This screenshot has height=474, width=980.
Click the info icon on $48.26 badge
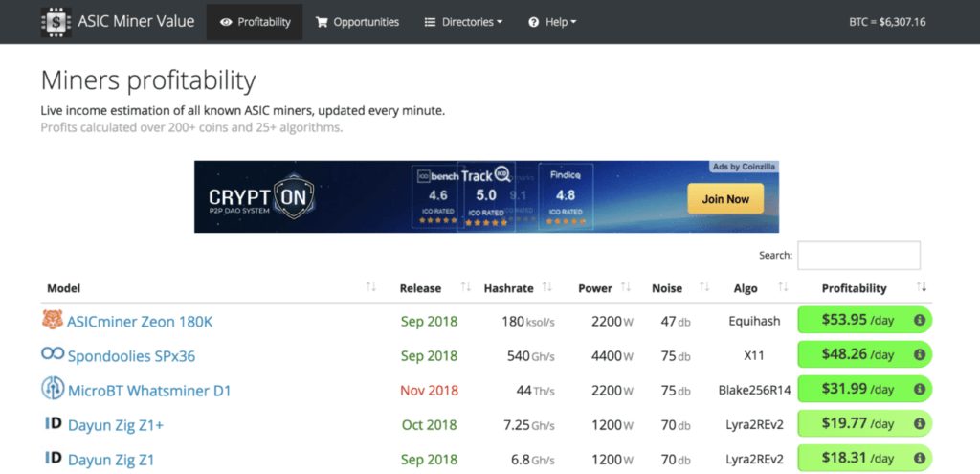click(920, 354)
